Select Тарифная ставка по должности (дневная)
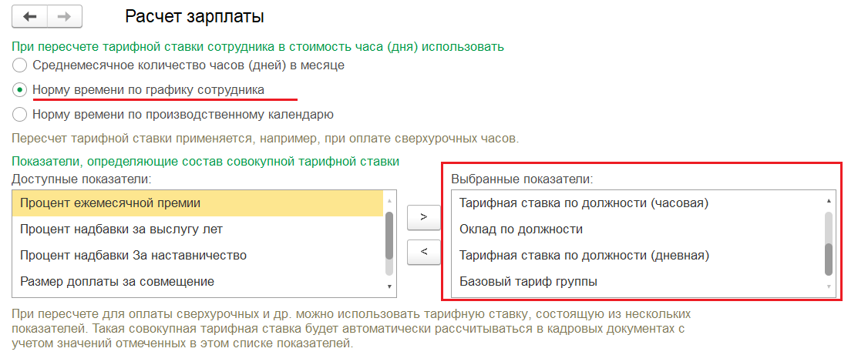 pyautogui.click(x=584, y=255)
